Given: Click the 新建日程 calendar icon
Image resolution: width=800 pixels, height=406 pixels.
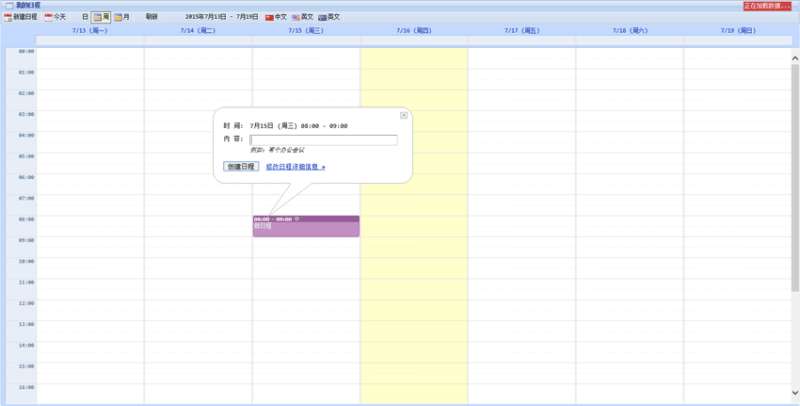Looking at the screenshot, I should (x=8, y=17).
